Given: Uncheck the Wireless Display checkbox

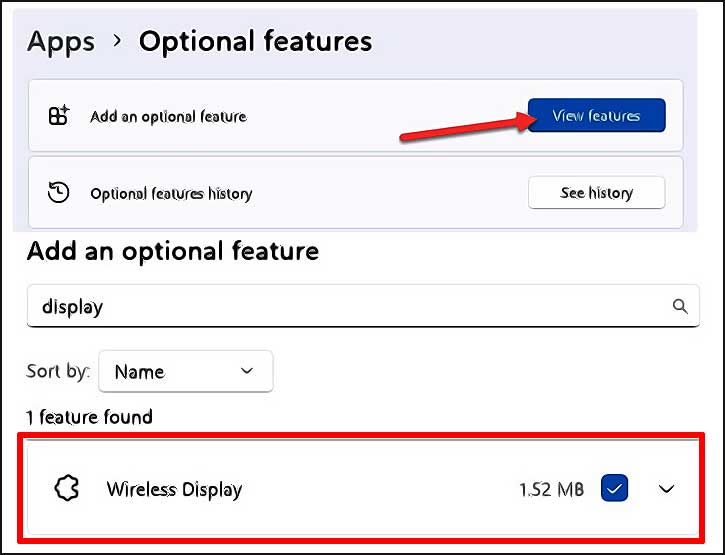Looking at the screenshot, I should 614,488.
